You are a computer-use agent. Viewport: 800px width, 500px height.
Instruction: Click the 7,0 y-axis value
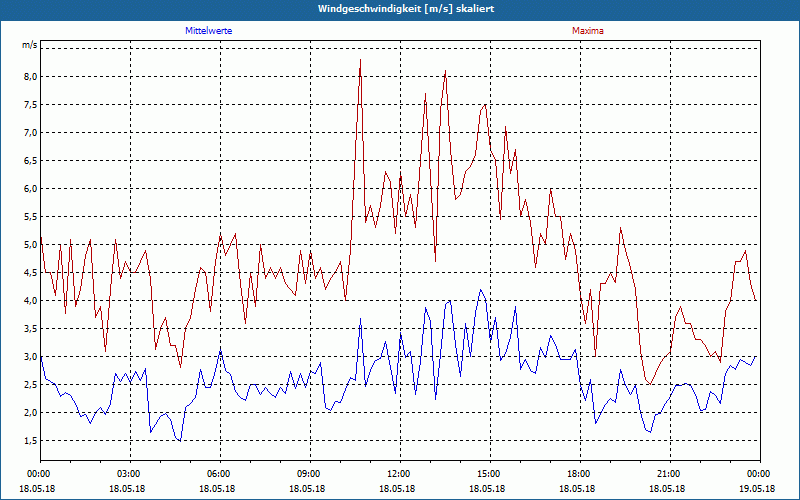click(31, 133)
